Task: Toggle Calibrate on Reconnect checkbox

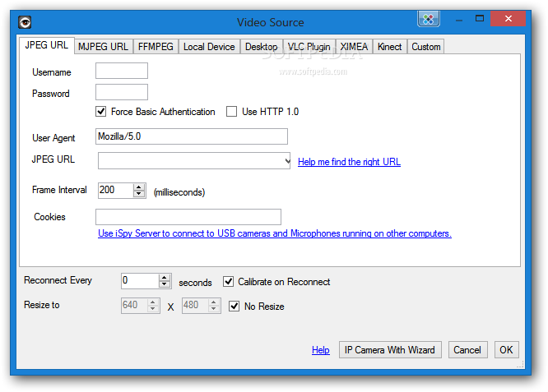Action: coord(228,282)
